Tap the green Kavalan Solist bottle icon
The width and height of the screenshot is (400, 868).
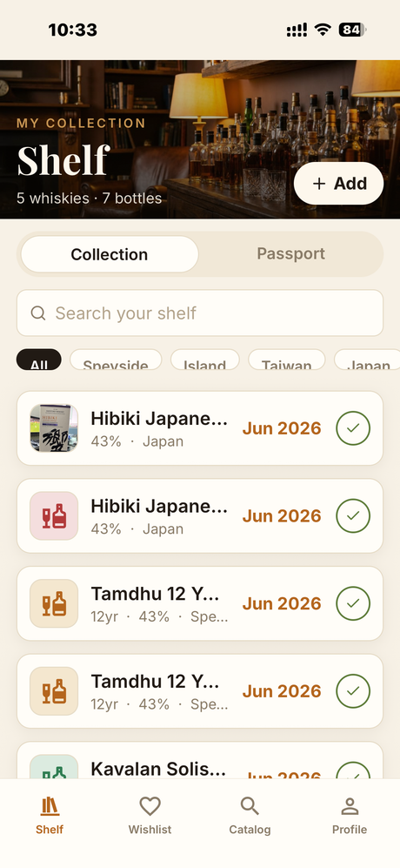(54, 767)
